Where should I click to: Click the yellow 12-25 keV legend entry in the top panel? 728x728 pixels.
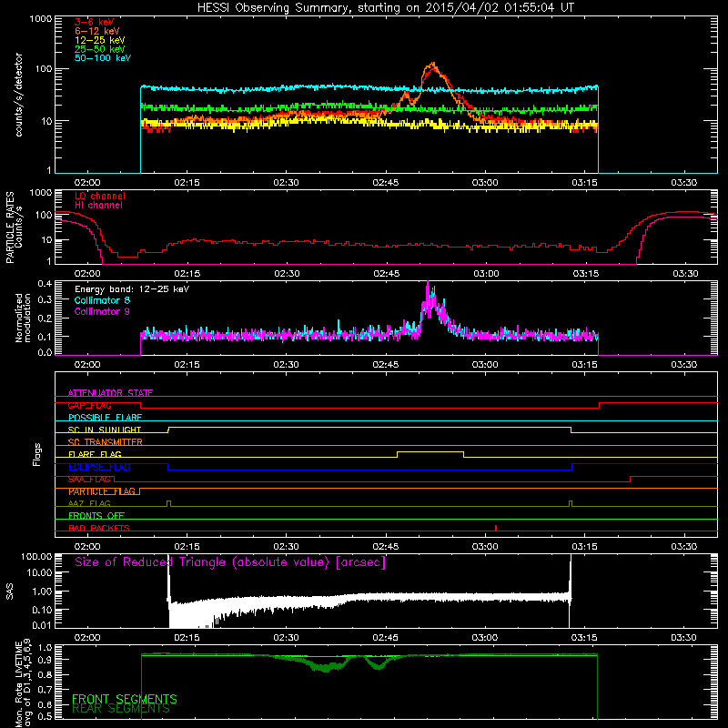point(99,40)
